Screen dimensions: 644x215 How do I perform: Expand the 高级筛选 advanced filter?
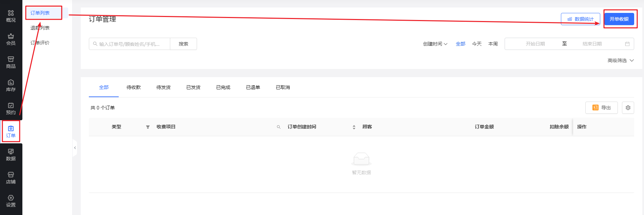pyautogui.click(x=621, y=60)
